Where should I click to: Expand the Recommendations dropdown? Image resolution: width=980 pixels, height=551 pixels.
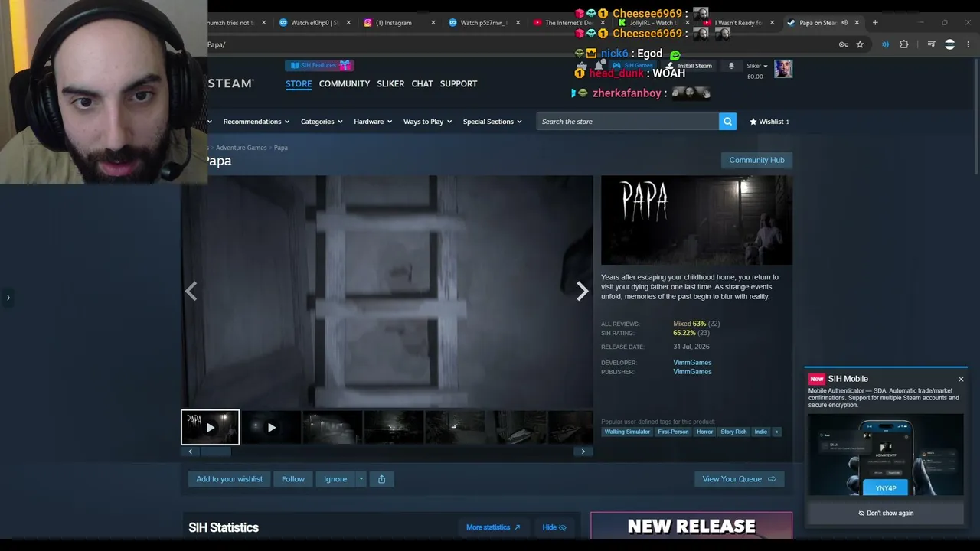[x=256, y=122]
